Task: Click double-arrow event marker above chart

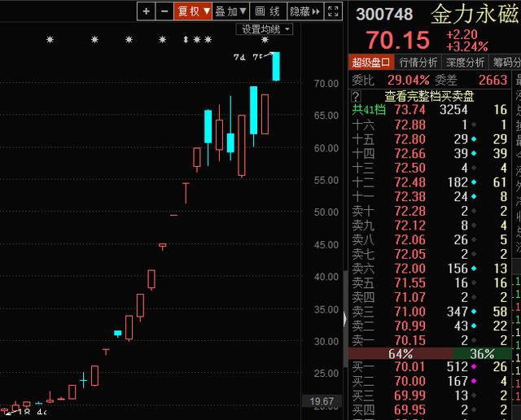Action: (x=186, y=40)
